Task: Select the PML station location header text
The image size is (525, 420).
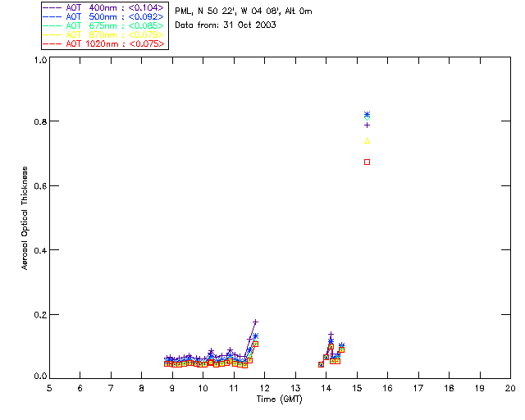Action: [x=244, y=11]
